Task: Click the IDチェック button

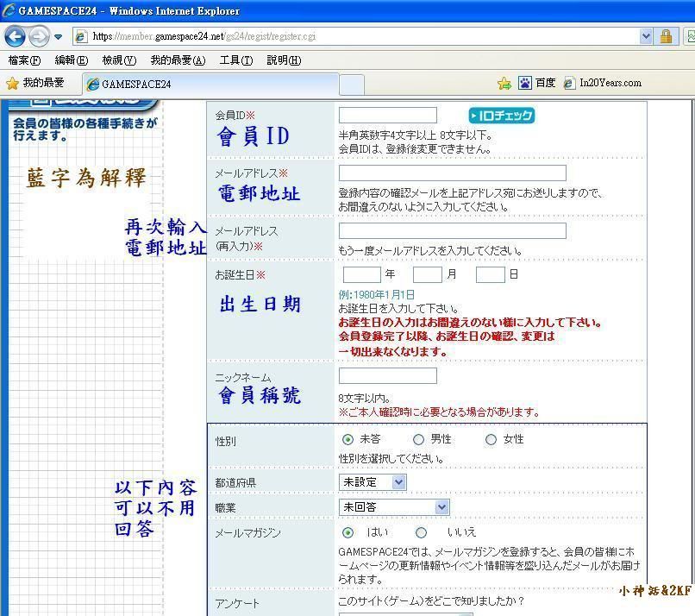Action: pyautogui.click(x=502, y=116)
